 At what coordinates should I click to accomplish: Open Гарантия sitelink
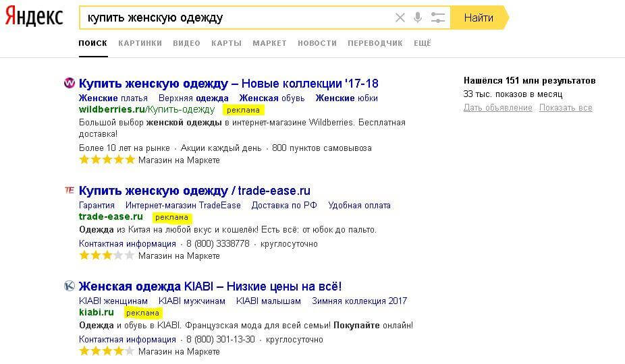(x=97, y=206)
